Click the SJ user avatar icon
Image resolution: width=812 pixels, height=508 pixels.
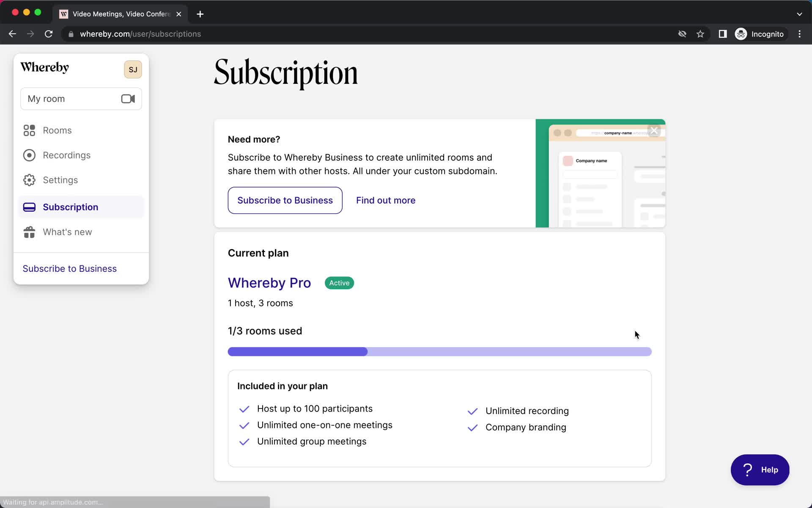(132, 69)
